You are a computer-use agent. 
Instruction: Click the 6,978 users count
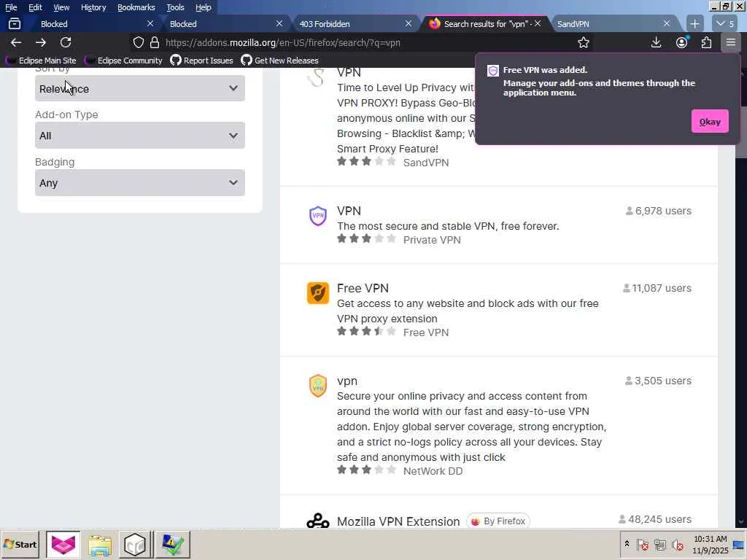coord(659,211)
